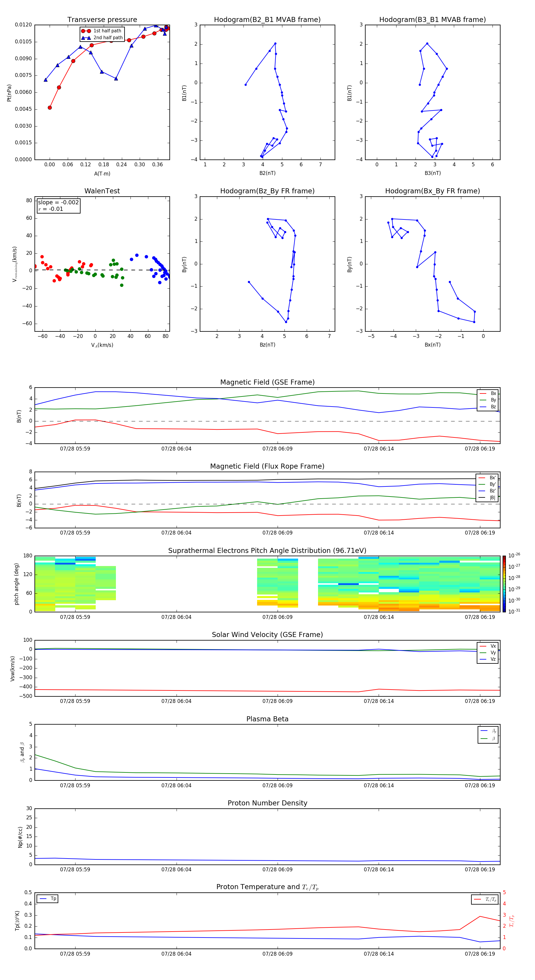Click the 'Vx' velocity legend entry
The image size is (535, 980).
pyautogui.click(x=488, y=646)
